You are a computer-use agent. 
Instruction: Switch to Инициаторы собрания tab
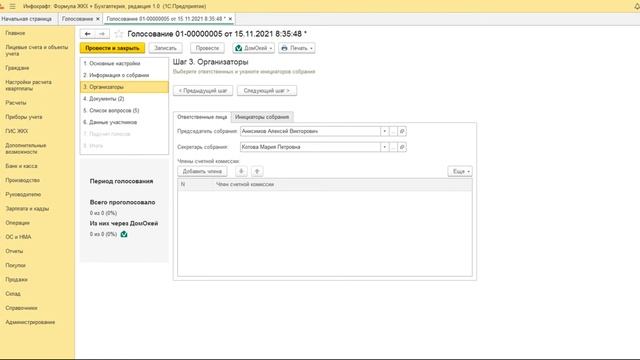click(x=262, y=117)
